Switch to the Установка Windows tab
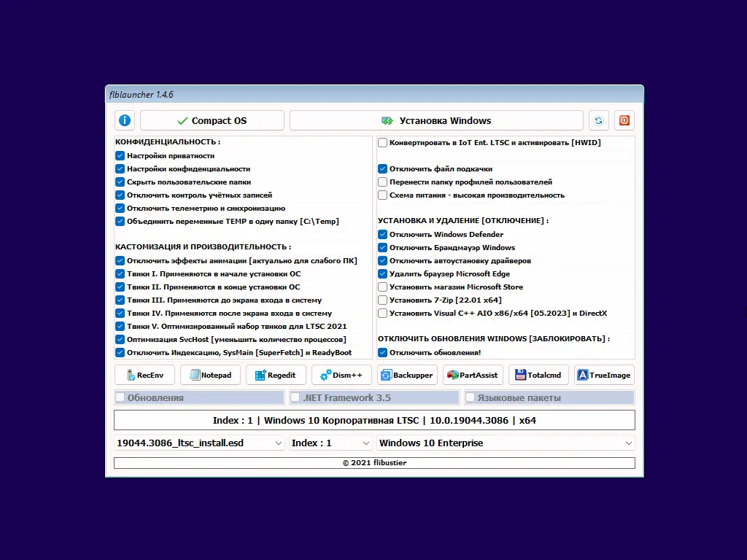This screenshot has height=560, width=747. (x=437, y=120)
